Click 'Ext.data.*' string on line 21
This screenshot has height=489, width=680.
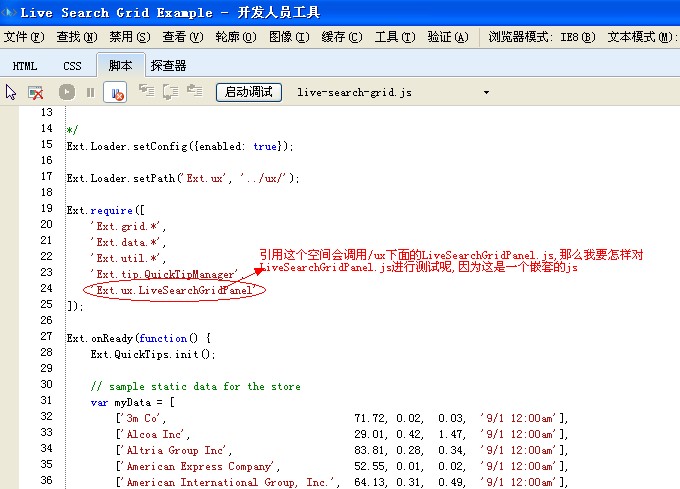126,242
